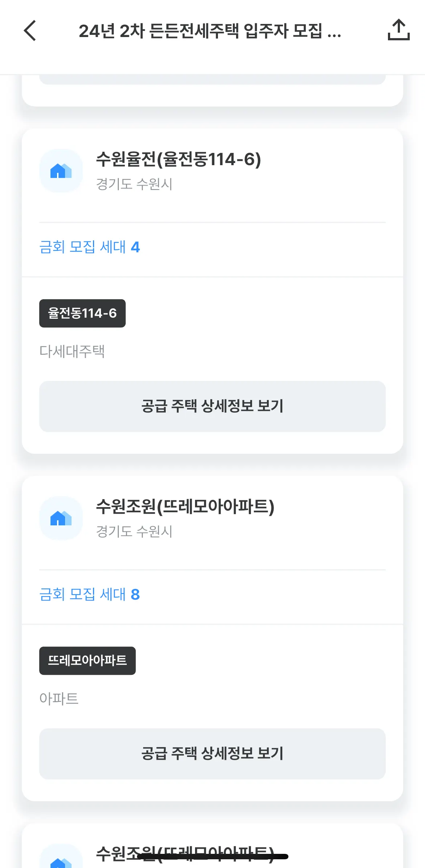Tap the 수원율전(율전동114-6) card title
The image size is (425, 868).
(x=178, y=159)
